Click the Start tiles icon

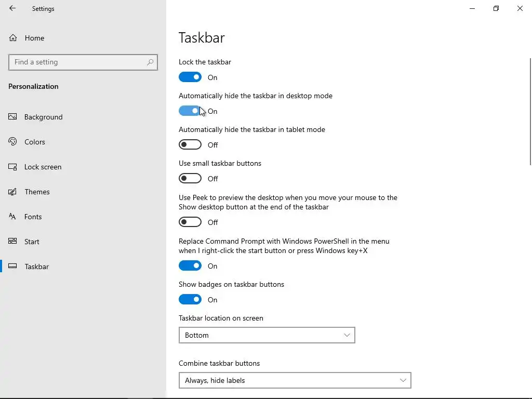pos(13,242)
